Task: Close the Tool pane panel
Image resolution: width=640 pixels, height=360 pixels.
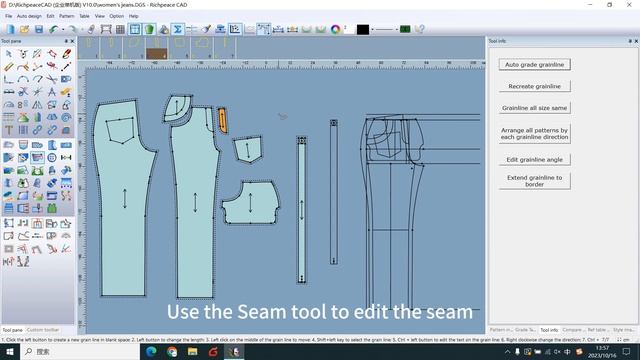Action: (x=73, y=41)
